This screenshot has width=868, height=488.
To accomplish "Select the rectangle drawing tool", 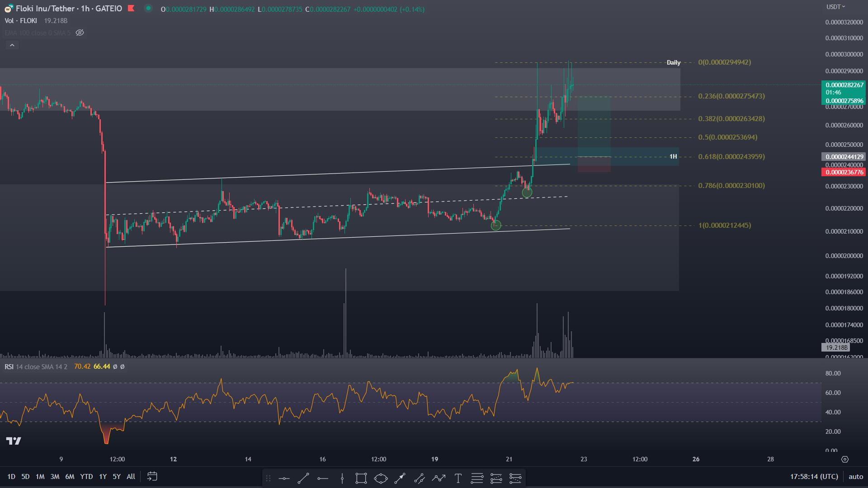I will (x=361, y=478).
